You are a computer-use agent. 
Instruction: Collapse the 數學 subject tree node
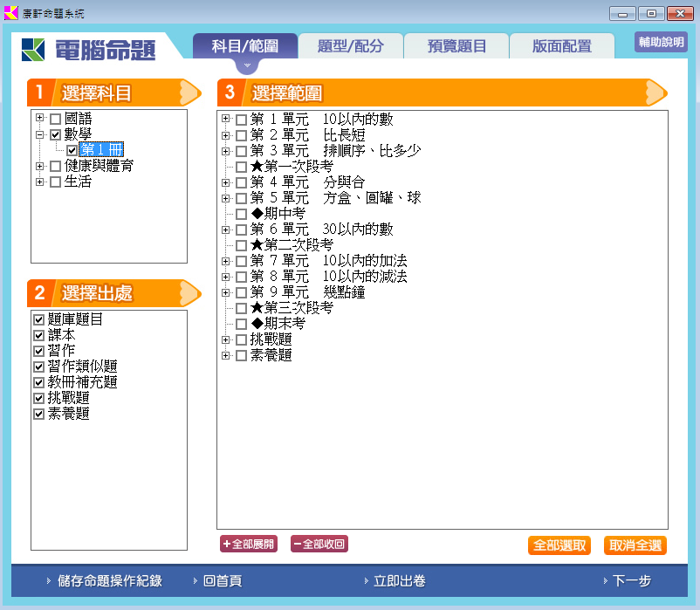click(40, 135)
